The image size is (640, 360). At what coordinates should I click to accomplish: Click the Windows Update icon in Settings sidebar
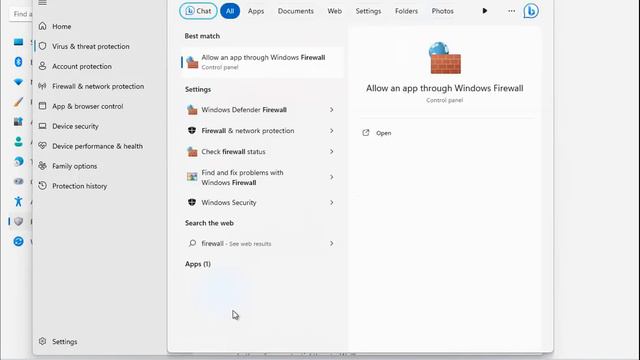pos(18,241)
